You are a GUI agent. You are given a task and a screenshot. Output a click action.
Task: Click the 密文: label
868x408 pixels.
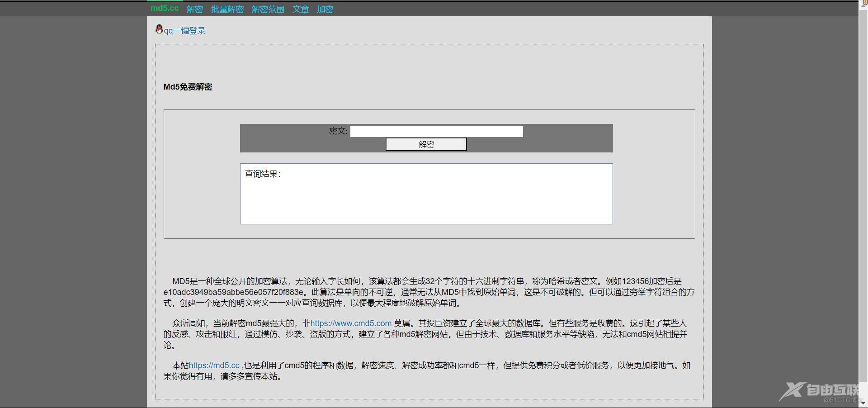pyautogui.click(x=339, y=131)
